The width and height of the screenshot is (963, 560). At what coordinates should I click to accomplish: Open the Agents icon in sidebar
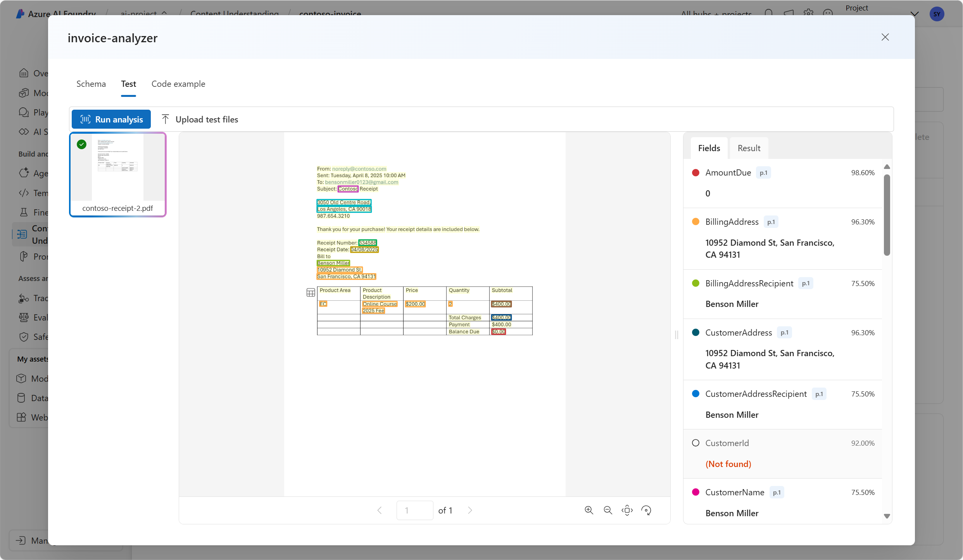(x=24, y=173)
